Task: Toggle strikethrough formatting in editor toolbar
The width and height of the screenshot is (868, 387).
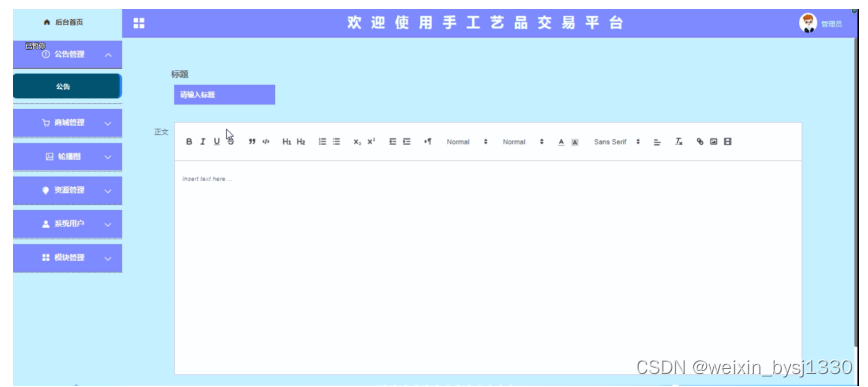Action: tap(231, 142)
